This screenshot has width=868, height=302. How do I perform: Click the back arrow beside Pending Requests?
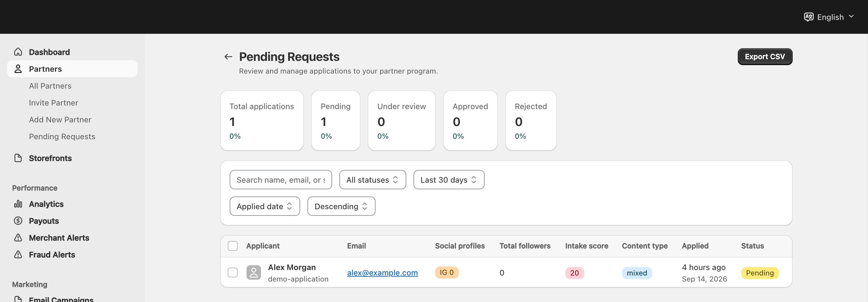coord(228,57)
